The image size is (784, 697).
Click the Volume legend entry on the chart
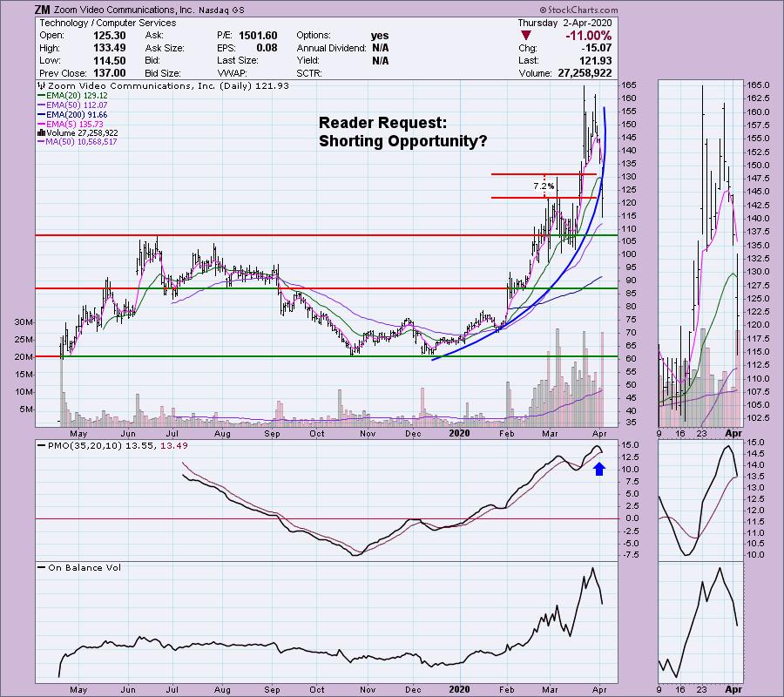tap(78, 133)
